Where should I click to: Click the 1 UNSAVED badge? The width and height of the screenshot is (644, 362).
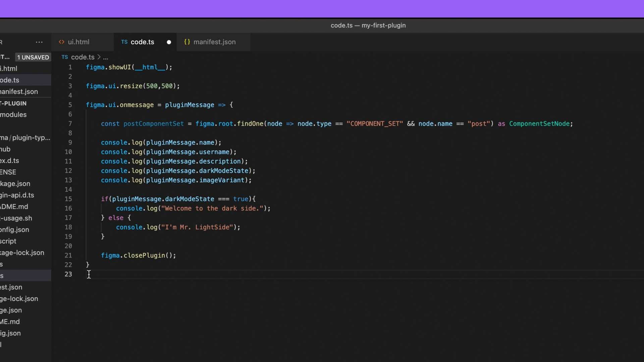click(33, 57)
